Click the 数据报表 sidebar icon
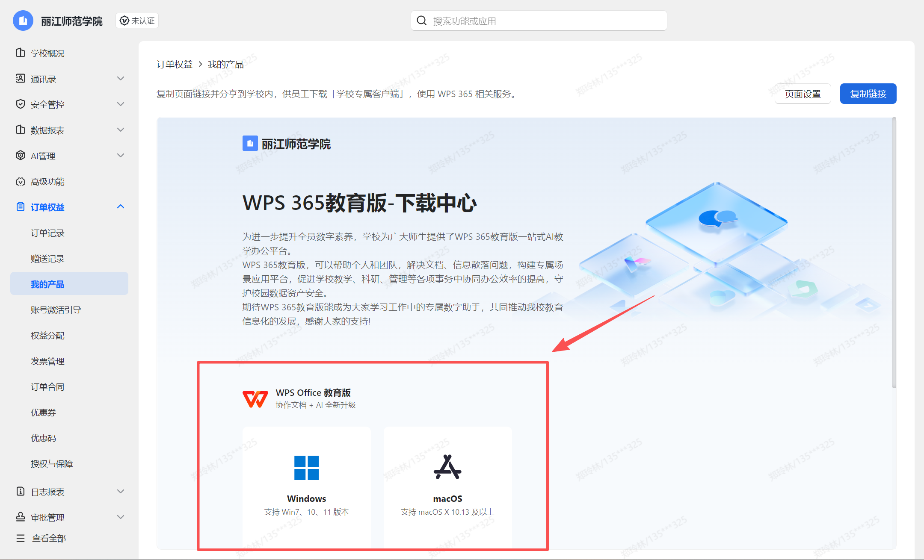Image resolution: width=924 pixels, height=560 pixels. click(x=20, y=130)
